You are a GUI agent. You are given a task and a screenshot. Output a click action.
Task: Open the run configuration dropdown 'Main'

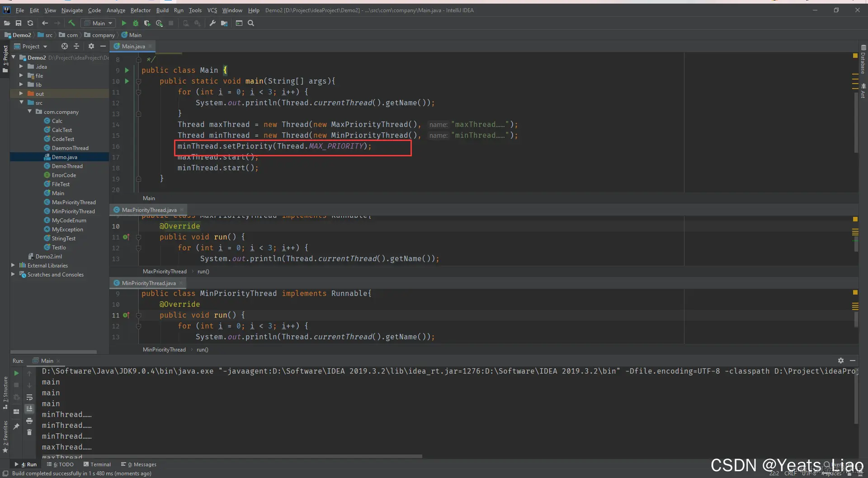coord(98,23)
